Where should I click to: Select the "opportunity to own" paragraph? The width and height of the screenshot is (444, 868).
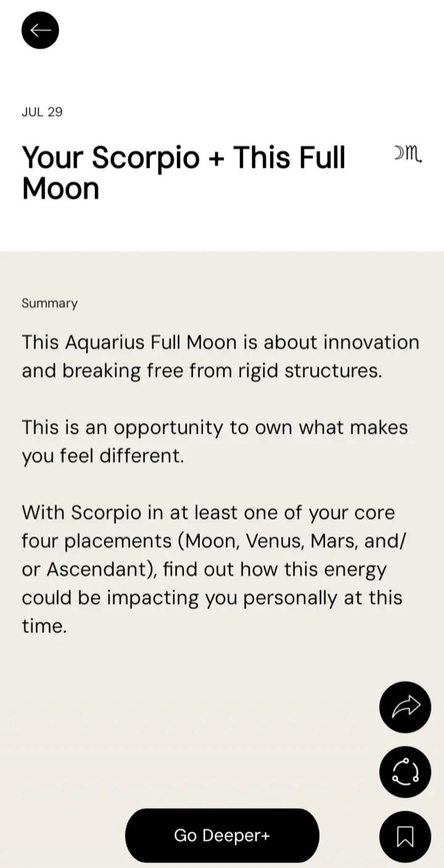pyautogui.click(x=215, y=441)
